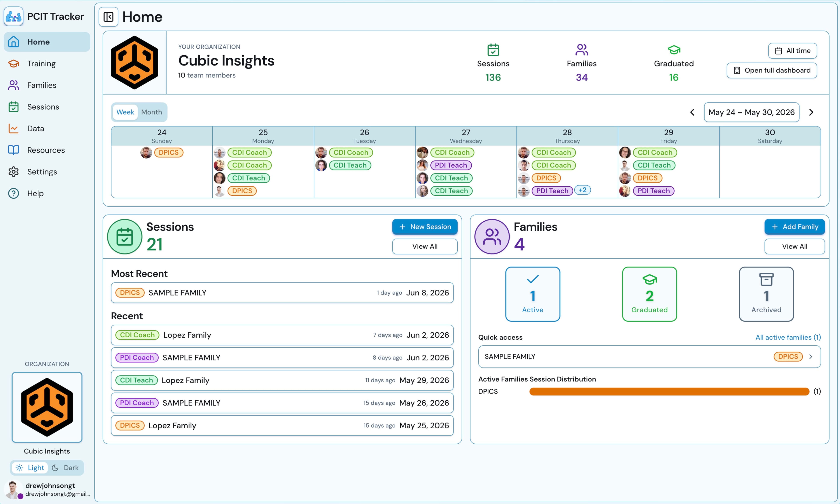Click the Add Family button
Viewport: 840px width, 504px height.
pos(794,227)
